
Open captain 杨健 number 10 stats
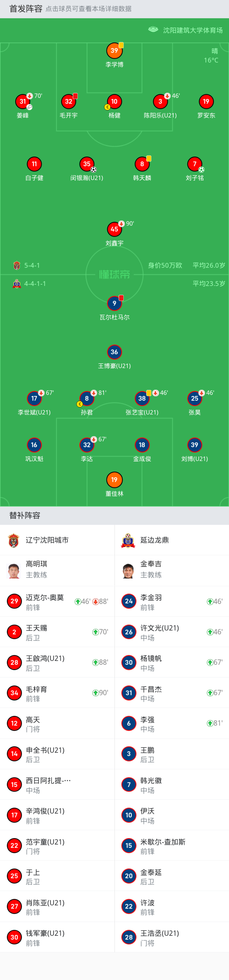point(114,101)
